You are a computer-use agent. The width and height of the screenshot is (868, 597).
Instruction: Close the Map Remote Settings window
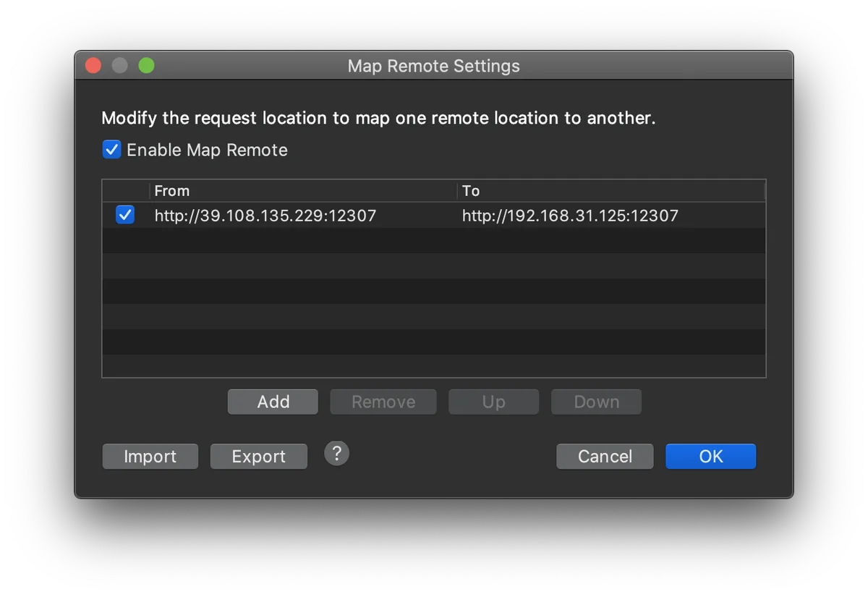coord(93,66)
